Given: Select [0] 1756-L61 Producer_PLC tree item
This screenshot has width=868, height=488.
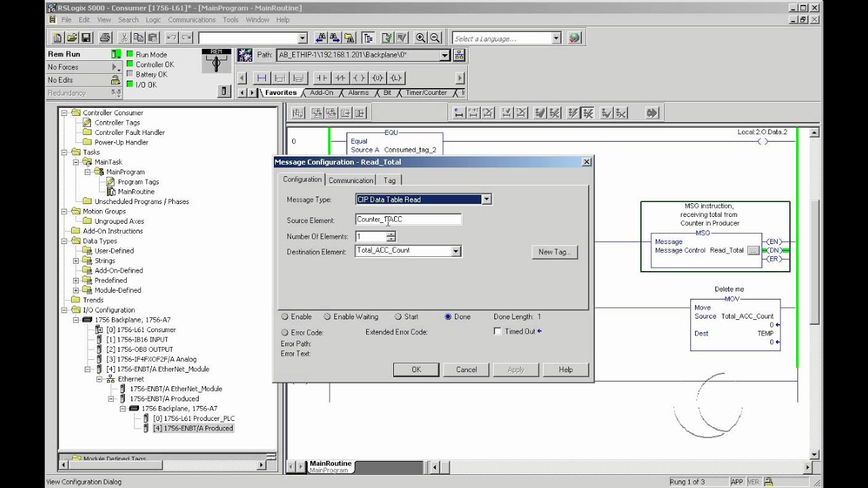Looking at the screenshot, I should [193, 418].
